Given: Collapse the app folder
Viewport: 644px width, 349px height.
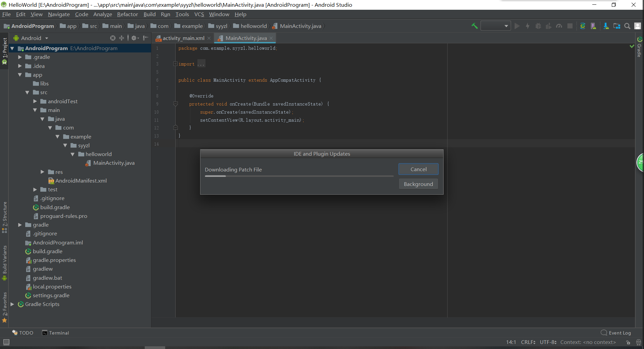Looking at the screenshot, I should (20, 75).
